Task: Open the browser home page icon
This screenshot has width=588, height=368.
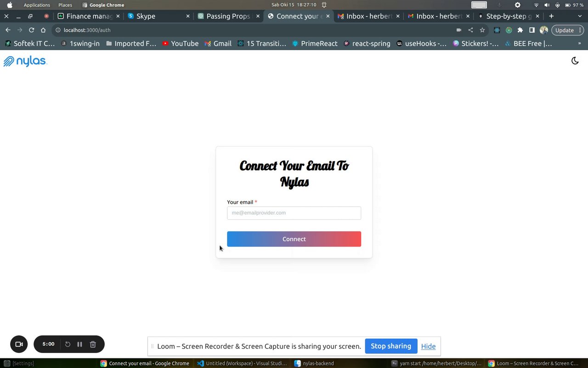Action: click(43, 30)
